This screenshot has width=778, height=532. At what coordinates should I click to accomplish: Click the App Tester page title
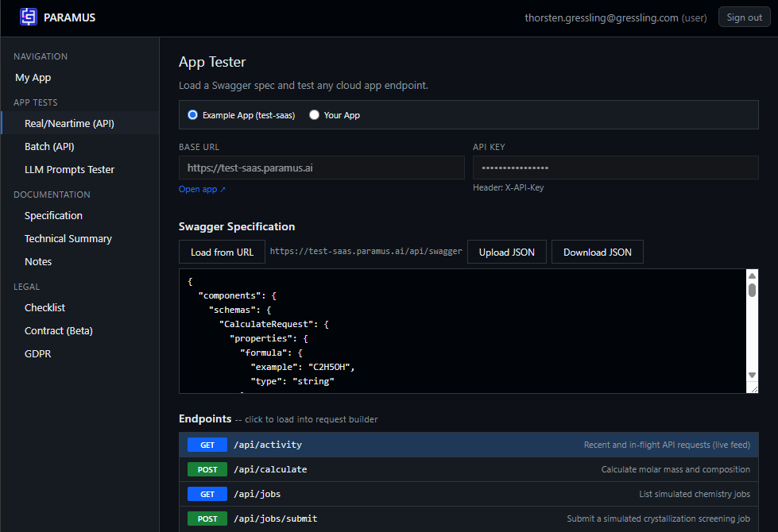point(212,62)
